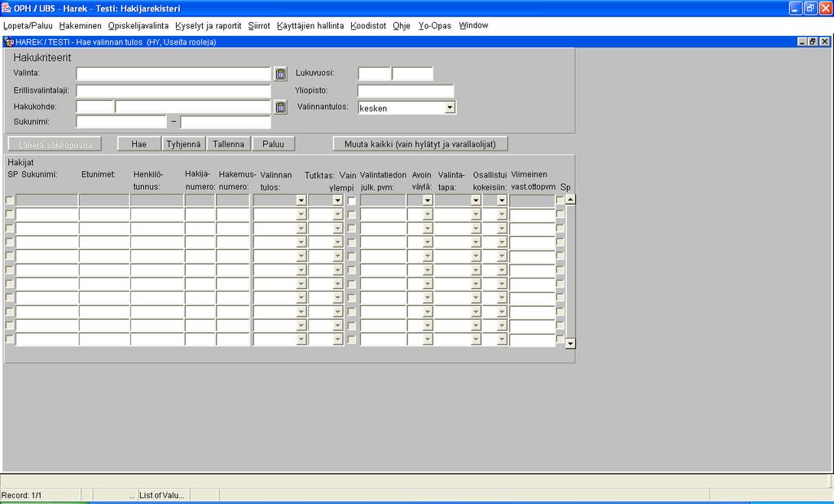Click the second Lukuvuosi input field
834x504 pixels.
[413, 74]
